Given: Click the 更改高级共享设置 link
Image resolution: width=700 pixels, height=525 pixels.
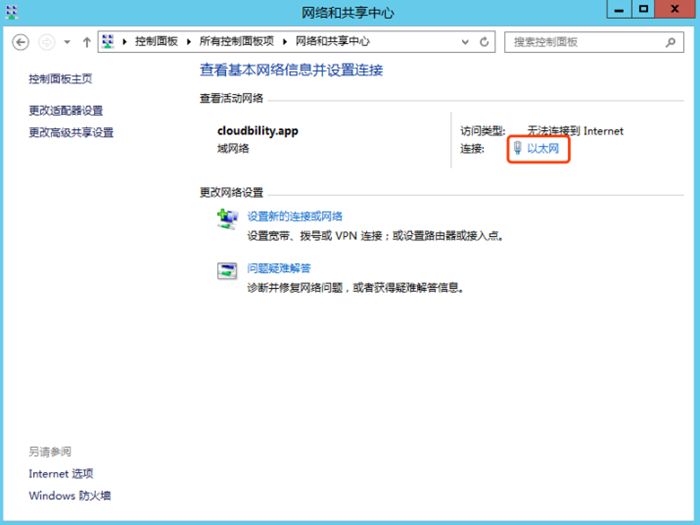Looking at the screenshot, I should tap(71, 133).
